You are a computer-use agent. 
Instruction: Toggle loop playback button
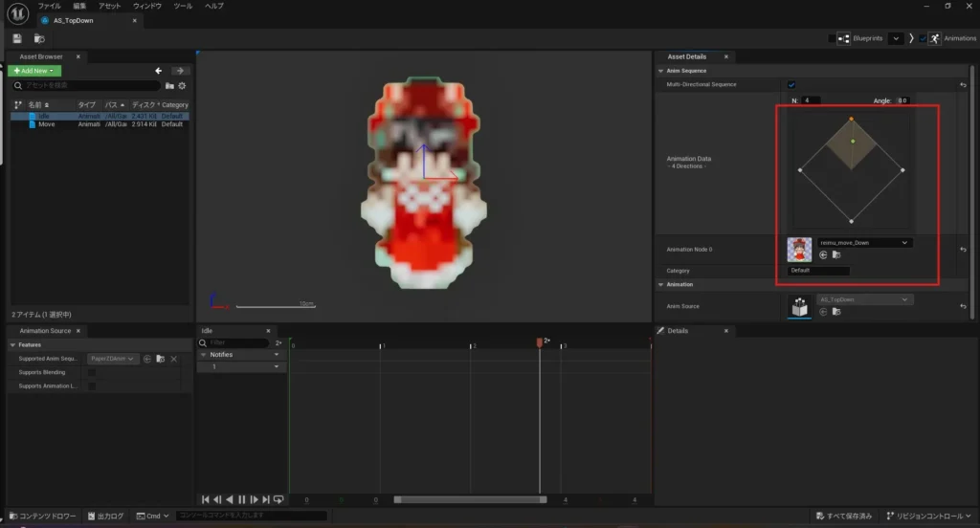[x=278, y=499]
